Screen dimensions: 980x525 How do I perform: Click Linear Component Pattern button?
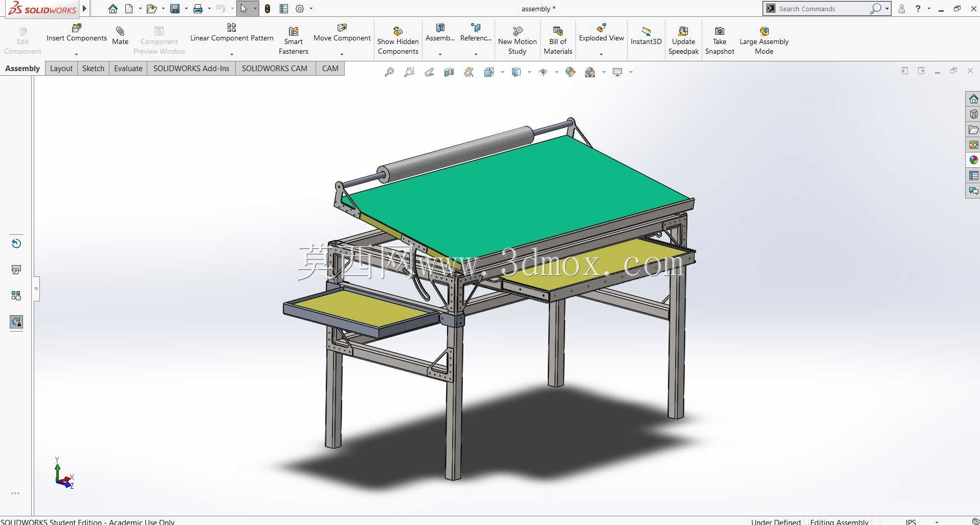(x=232, y=33)
